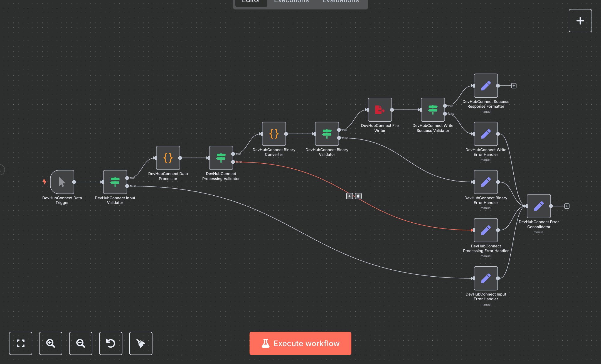Select the zoom out tool

pos(80,343)
